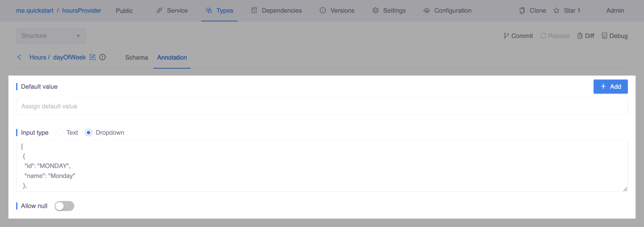Expand the Structure dropdown
Screen dimensions: 644x227
[51, 36]
